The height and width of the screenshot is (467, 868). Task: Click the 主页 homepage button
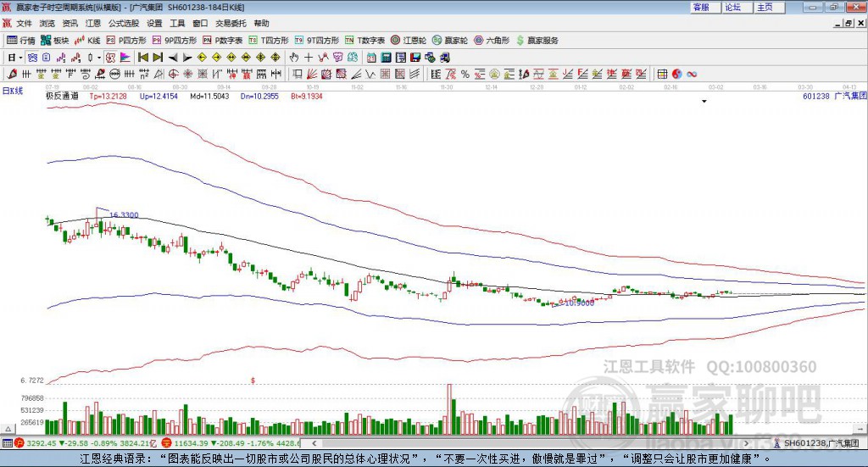click(768, 7)
